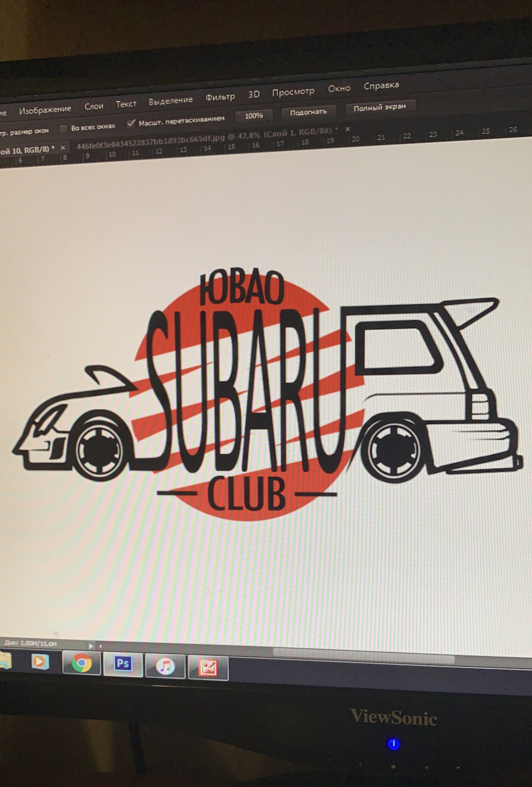The height and width of the screenshot is (787, 532).
Task: Switch to the 446fe0f3e8434522837bb1893bc665df.jpg tab
Action: pos(207,139)
